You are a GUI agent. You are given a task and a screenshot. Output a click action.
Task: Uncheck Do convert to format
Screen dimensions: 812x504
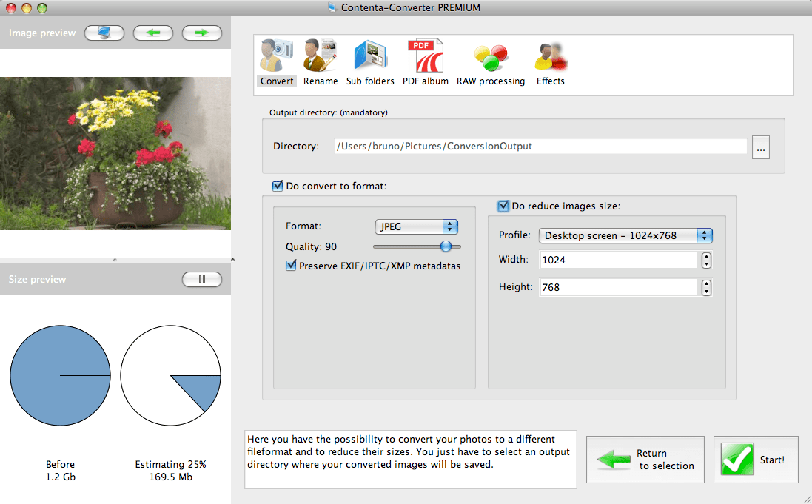coord(278,186)
